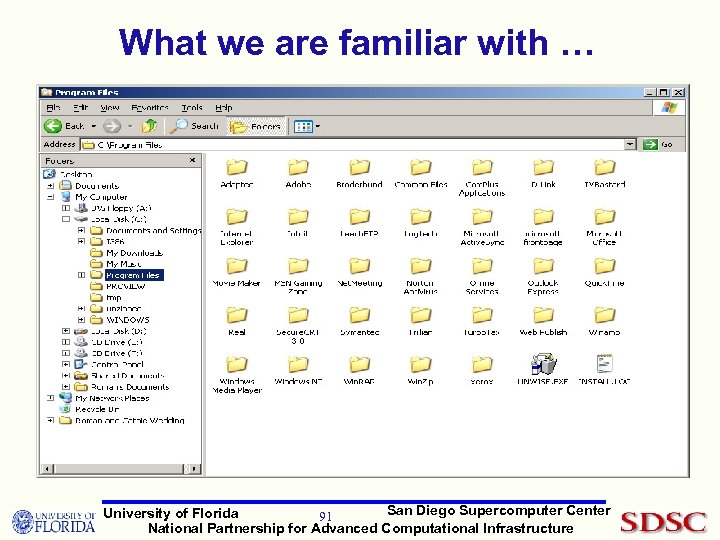Click the folder tree horizontal scrollbar
The image size is (720, 540).
pyautogui.click(x=118, y=469)
